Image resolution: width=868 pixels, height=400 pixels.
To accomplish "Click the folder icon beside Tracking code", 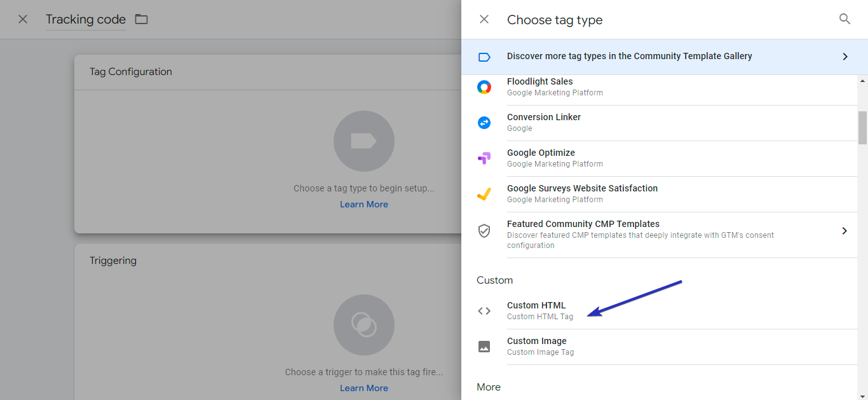I will pos(141,19).
